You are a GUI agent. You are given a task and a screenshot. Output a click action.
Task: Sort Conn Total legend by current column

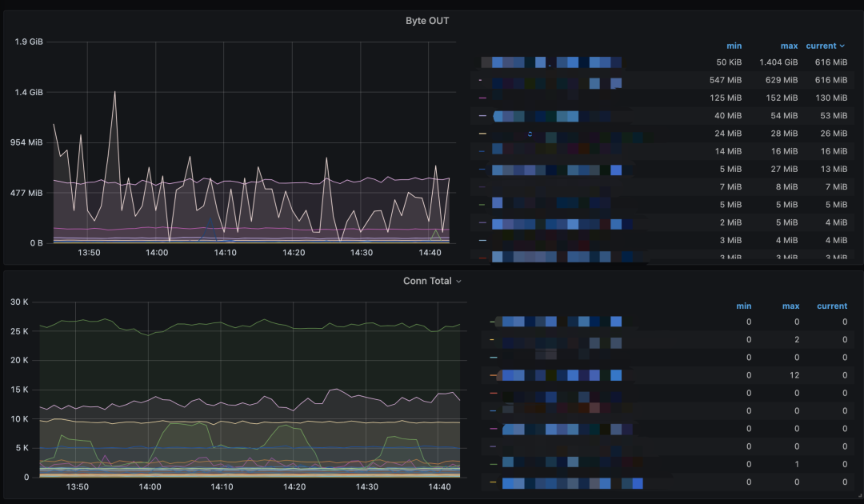click(832, 306)
